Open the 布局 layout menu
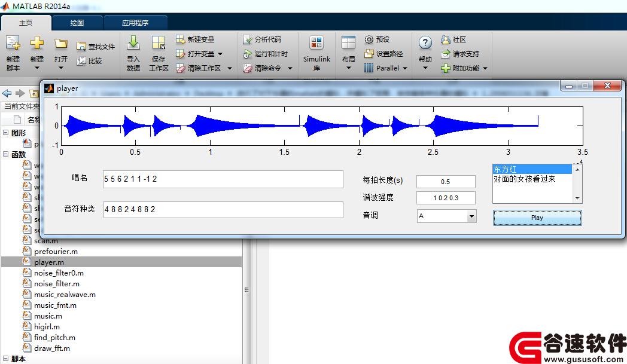The image size is (627, 364). (x=348, y=53)
